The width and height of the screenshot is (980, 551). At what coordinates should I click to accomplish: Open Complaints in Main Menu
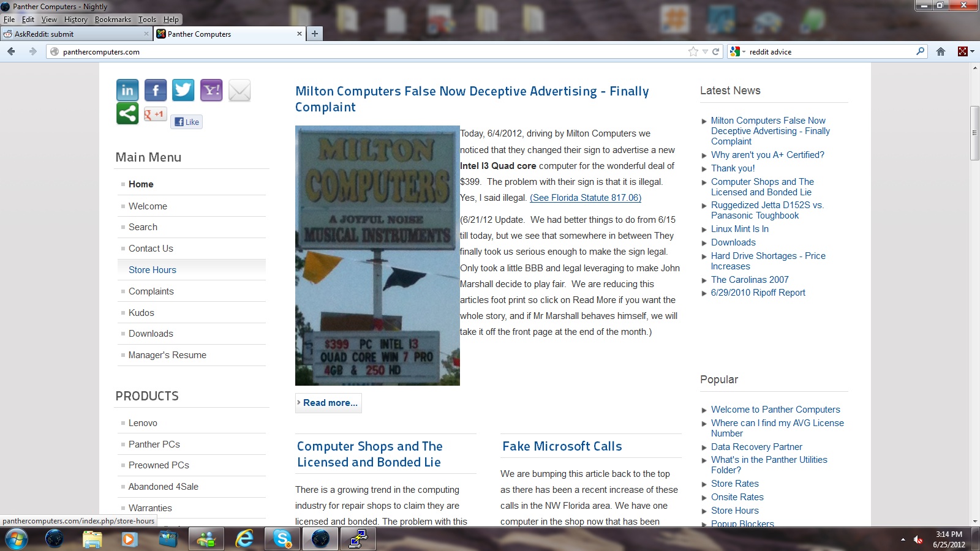[151, 291]
